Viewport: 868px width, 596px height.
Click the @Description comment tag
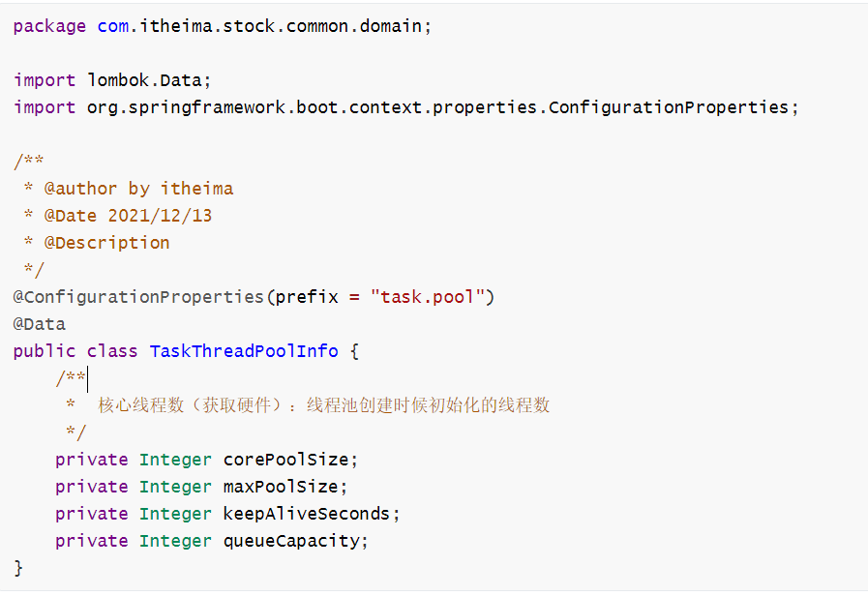coord(106,243)
